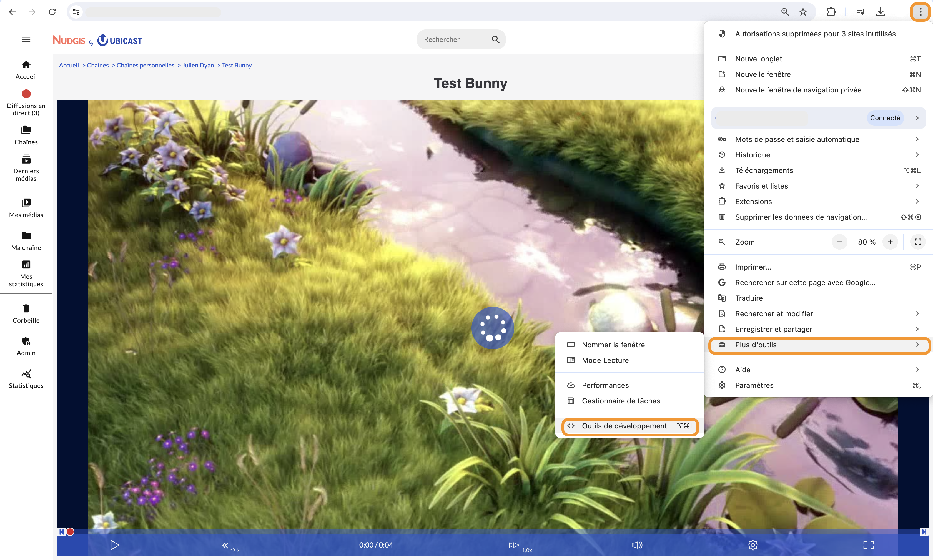The height and width of the screenshot is (560, 933).
Task: Open Ma chaîne in the sidebar
Action: (26, 241)
